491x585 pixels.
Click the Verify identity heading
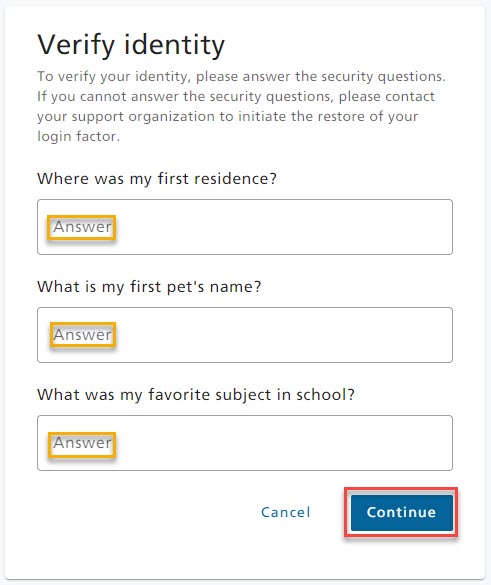(131, 46)
